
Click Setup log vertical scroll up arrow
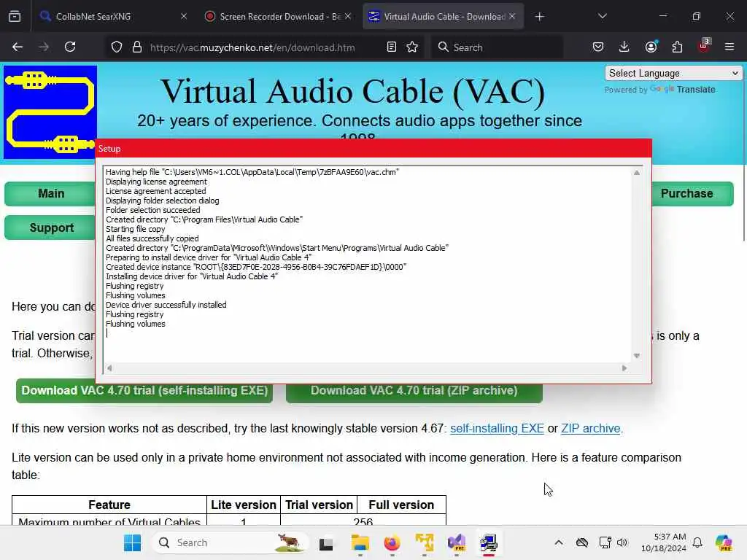pyautogui.click(x=636, y=173)
